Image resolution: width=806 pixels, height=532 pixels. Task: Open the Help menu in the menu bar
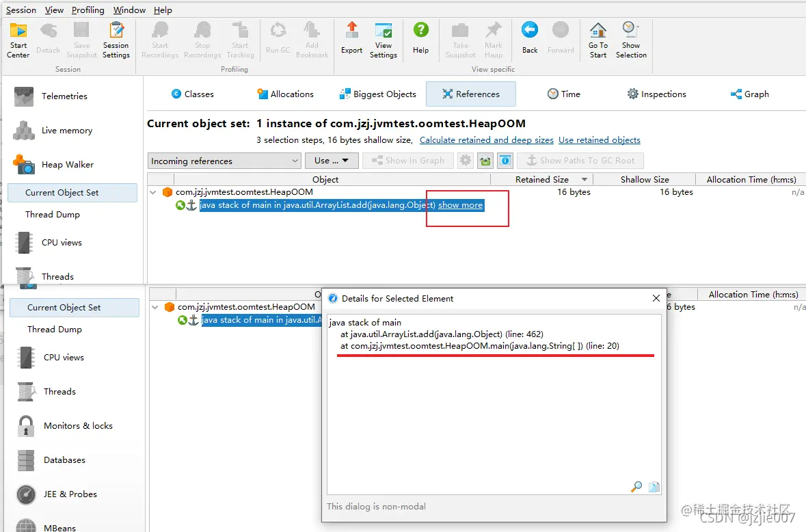pyautogui.click(x=163, y=10)
